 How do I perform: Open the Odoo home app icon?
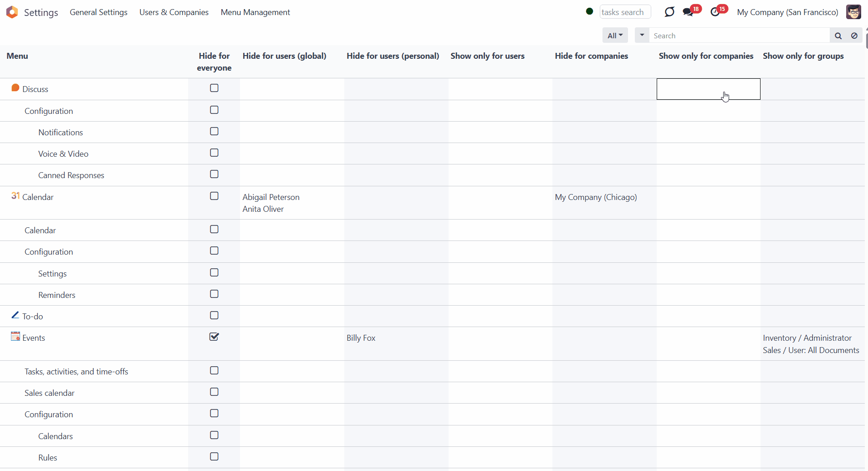12,12
